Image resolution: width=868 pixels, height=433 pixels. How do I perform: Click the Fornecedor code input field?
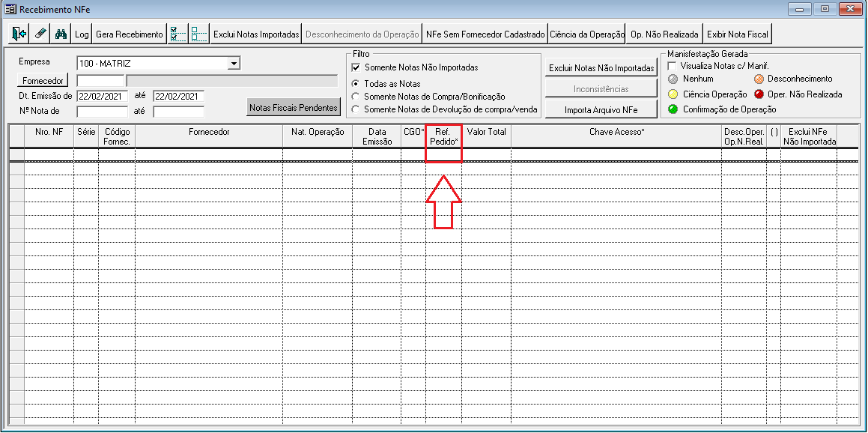click(101, 81)
